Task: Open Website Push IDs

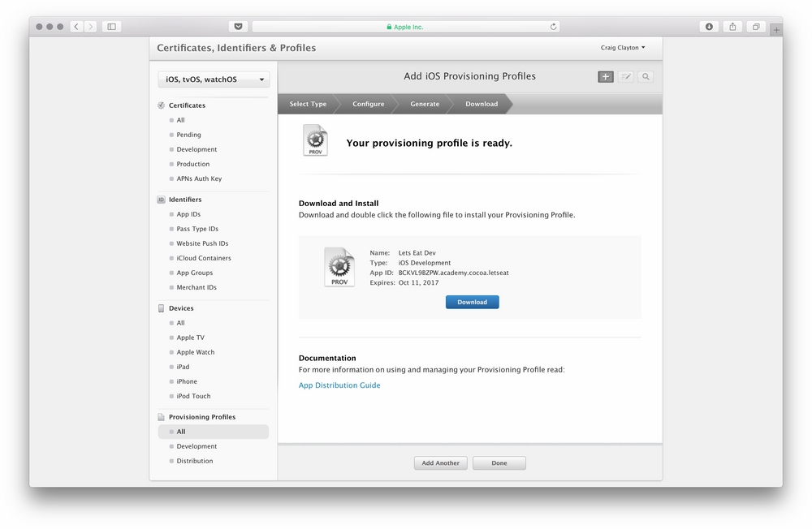Action: 202,243
